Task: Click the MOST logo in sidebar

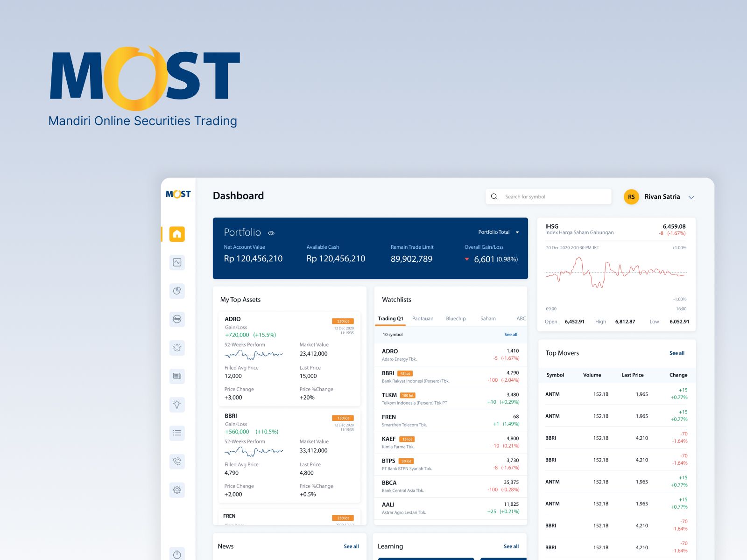Action: [x=178, y=194]
